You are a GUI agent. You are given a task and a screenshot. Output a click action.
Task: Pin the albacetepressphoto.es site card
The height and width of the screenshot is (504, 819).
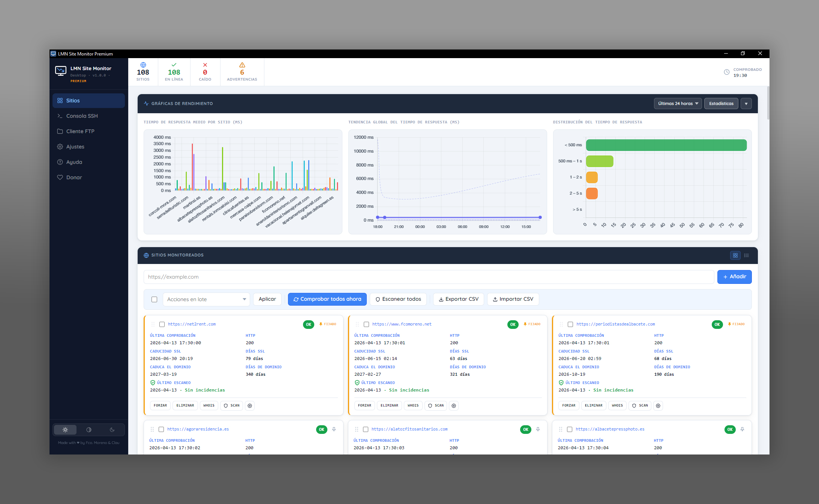click(742, 429)
